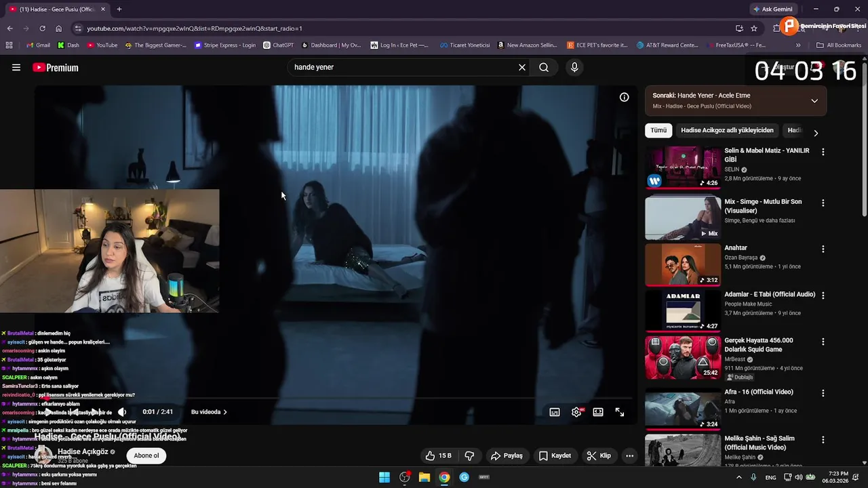868x488 pixels.
Task: Go back in browser history
Action: tap(9, 28)
